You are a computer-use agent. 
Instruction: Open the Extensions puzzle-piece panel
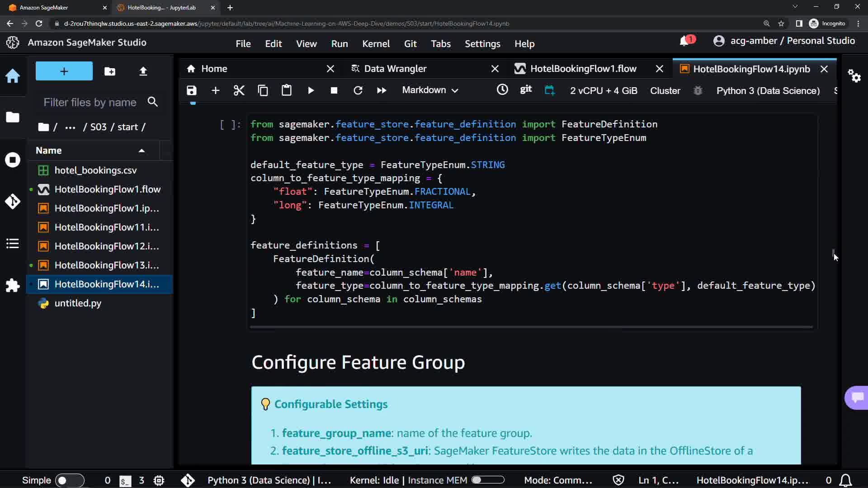point(13,286)
